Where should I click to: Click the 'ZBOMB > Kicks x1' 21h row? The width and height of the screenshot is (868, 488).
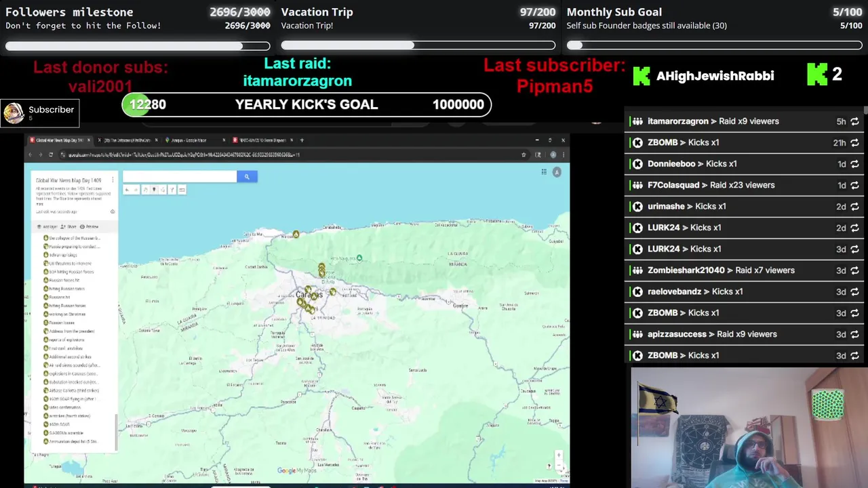point(744,143)
